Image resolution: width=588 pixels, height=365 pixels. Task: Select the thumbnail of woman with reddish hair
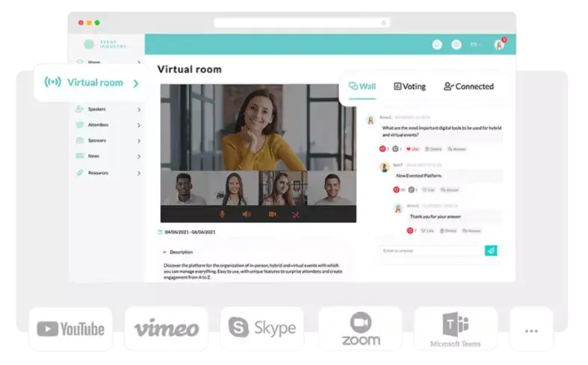282,188
